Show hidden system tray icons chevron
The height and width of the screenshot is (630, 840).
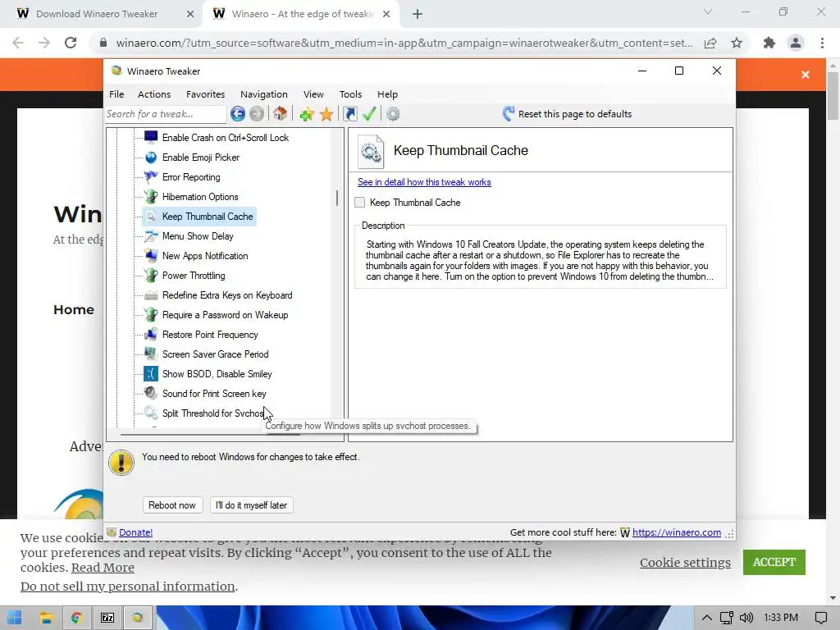707,618
